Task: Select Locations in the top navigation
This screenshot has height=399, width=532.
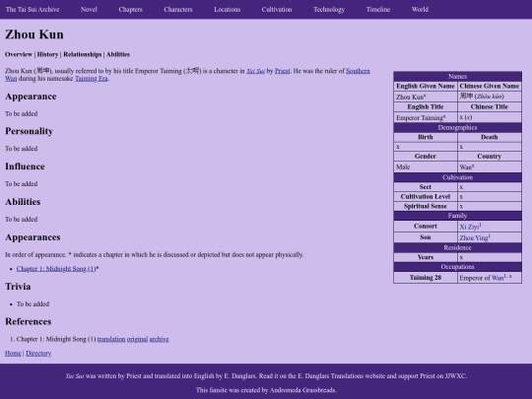Action: tap(228, 10)
